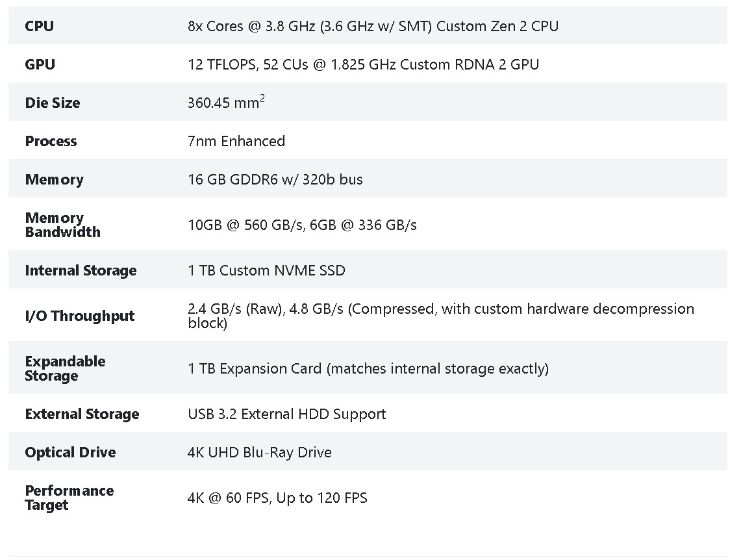Screen dimensions: 741x560
Task: Click the Process row label
Action: point(51,141)
